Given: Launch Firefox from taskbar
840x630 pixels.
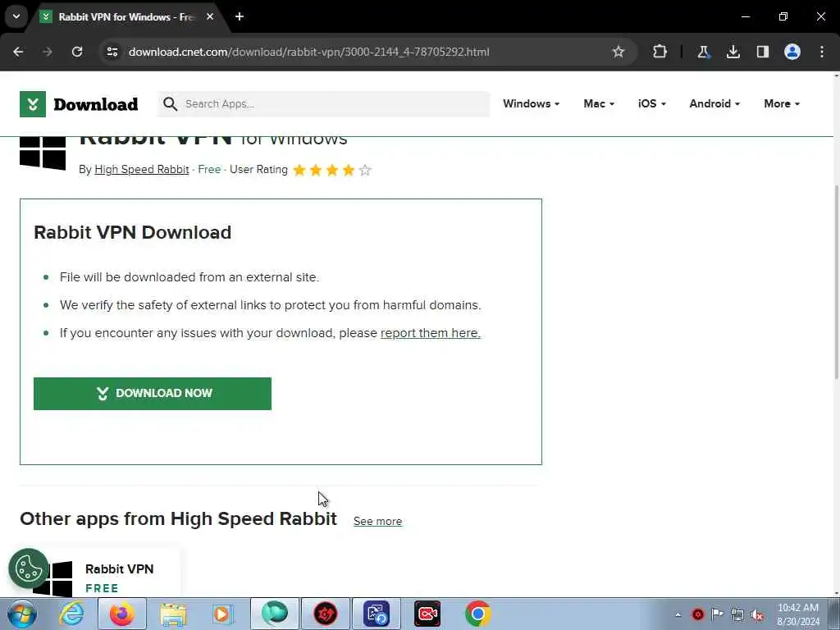Looking at the screenshot, I should 122,614.
